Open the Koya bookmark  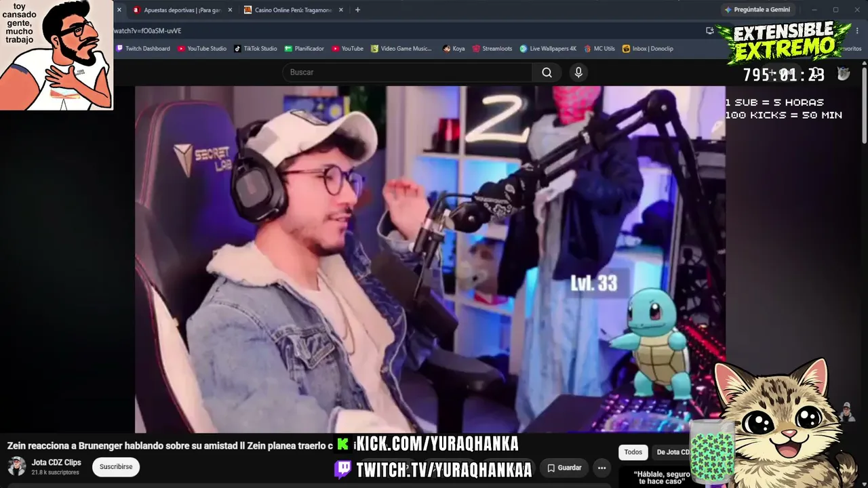point(454,49)
